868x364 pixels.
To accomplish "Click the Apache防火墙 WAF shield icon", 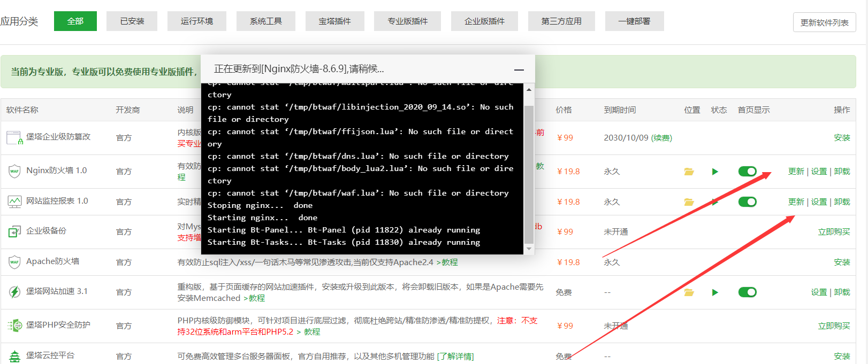I will 14,262.
